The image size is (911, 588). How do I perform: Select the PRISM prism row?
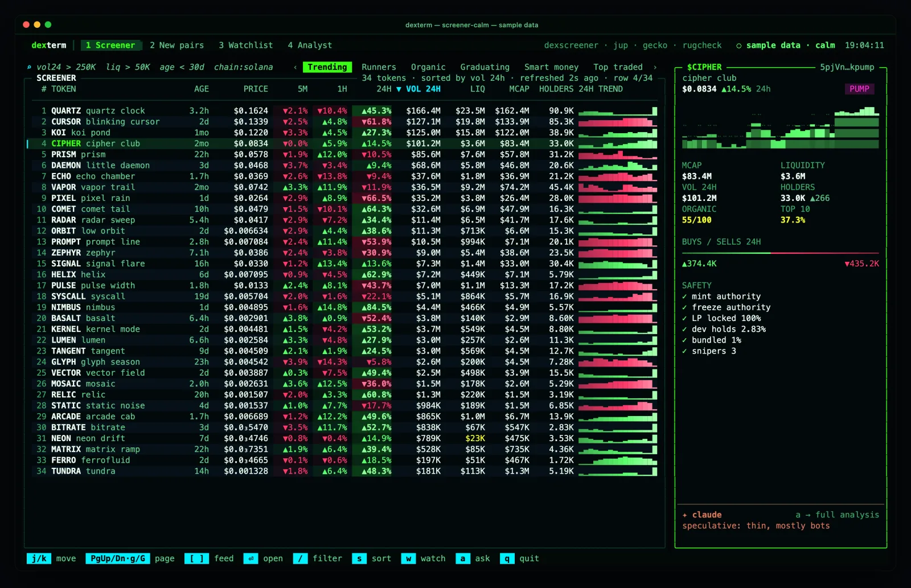[x=344, y=154]
